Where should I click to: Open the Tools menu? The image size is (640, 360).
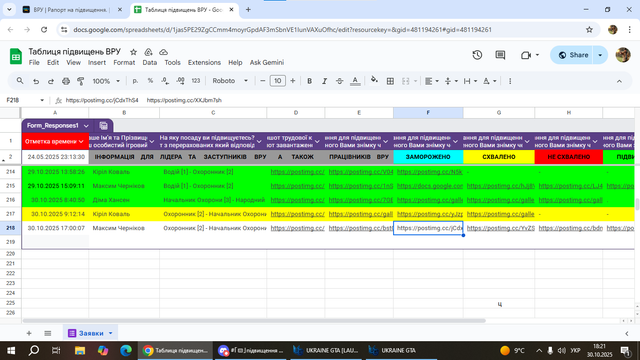172,62
